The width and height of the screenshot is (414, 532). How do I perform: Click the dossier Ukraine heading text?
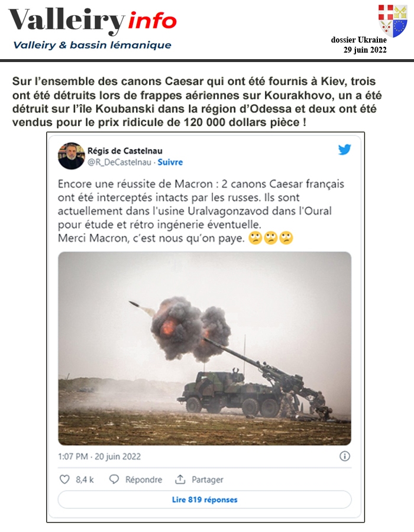coord(358,40)
